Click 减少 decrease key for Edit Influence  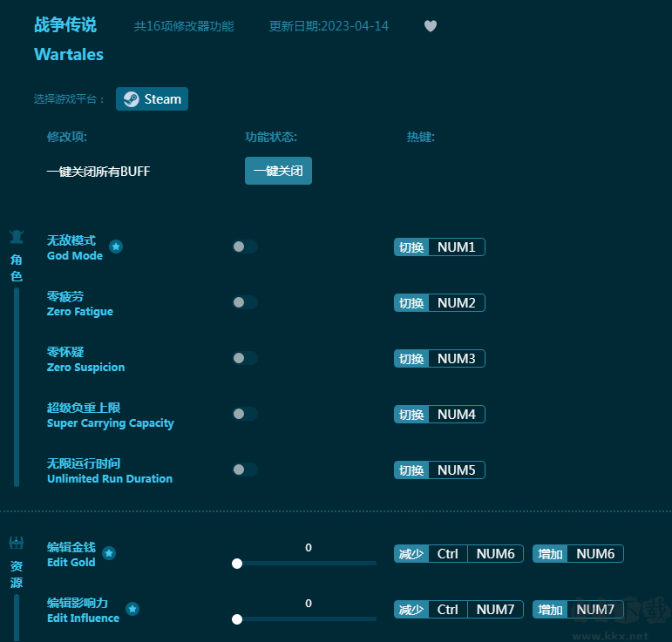(411, 610)
